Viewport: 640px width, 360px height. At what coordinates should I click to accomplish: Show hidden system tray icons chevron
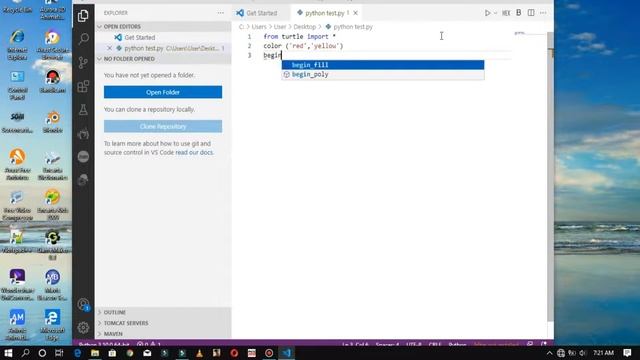(x=549, y=353)
